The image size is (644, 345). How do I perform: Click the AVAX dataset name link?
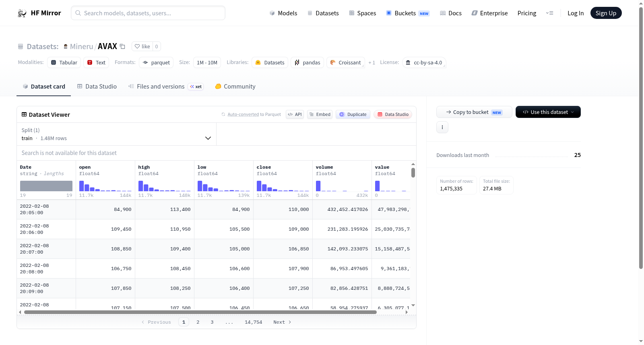click(107, 46)
